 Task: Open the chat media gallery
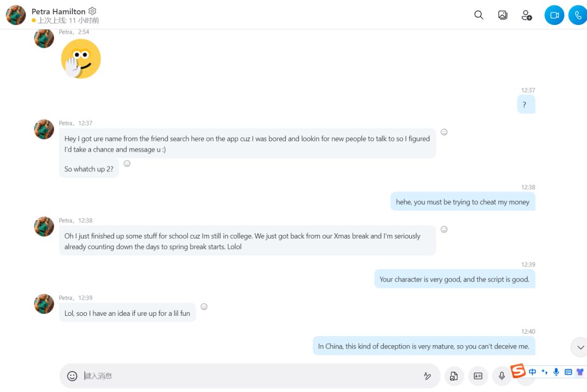pos(502,15)
